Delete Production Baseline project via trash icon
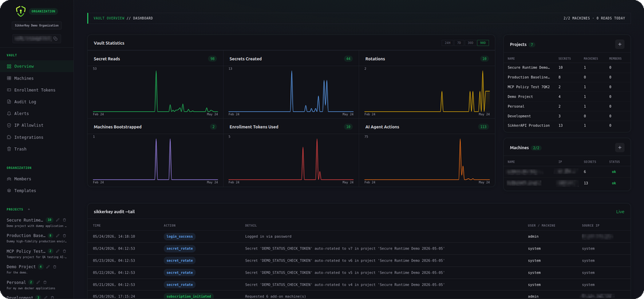 (64, 236)
